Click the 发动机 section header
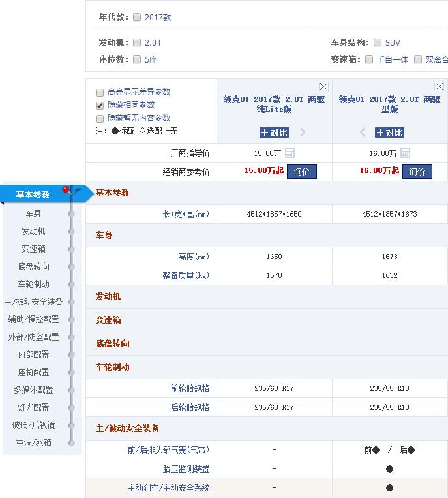This screenshot has width=448, height=498. coord(108,296)
